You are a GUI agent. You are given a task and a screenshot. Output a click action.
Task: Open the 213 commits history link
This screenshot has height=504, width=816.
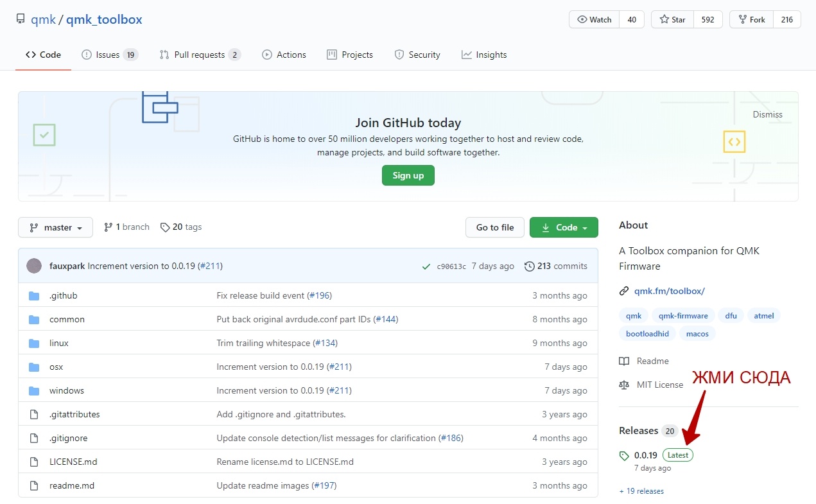point(556,266)
